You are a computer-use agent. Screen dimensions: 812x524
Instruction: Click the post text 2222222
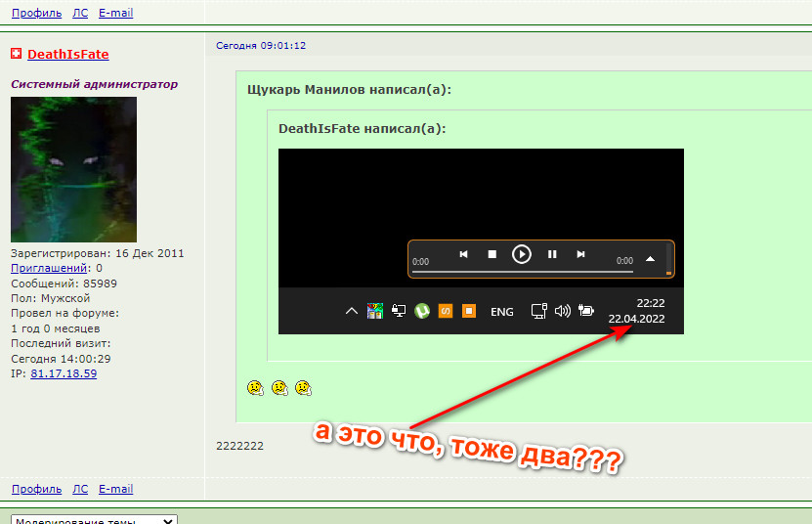(239, 446)
